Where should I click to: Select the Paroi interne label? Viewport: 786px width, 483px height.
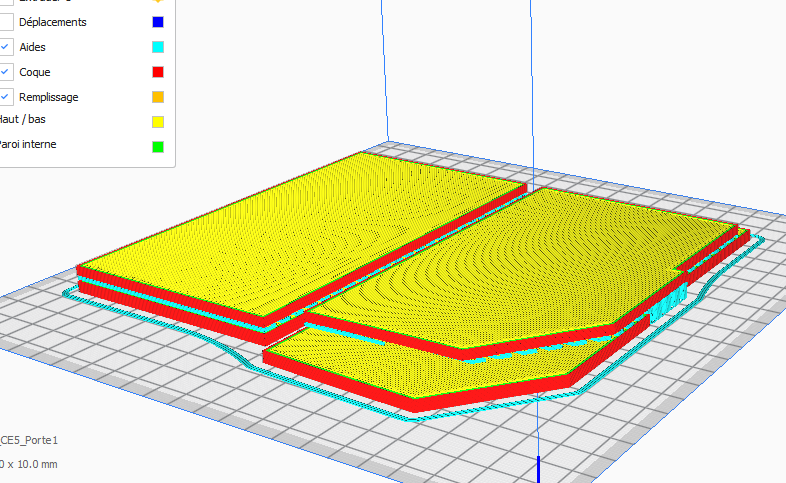click(x=28, y=144)
